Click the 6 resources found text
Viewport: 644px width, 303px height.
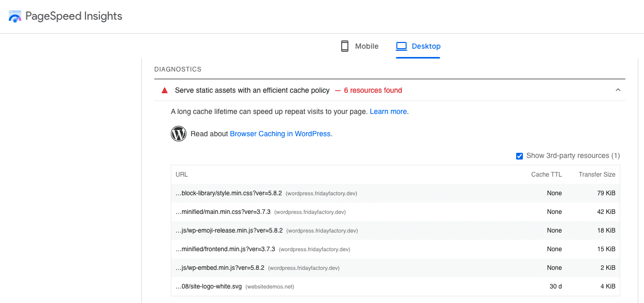(372, 90)
